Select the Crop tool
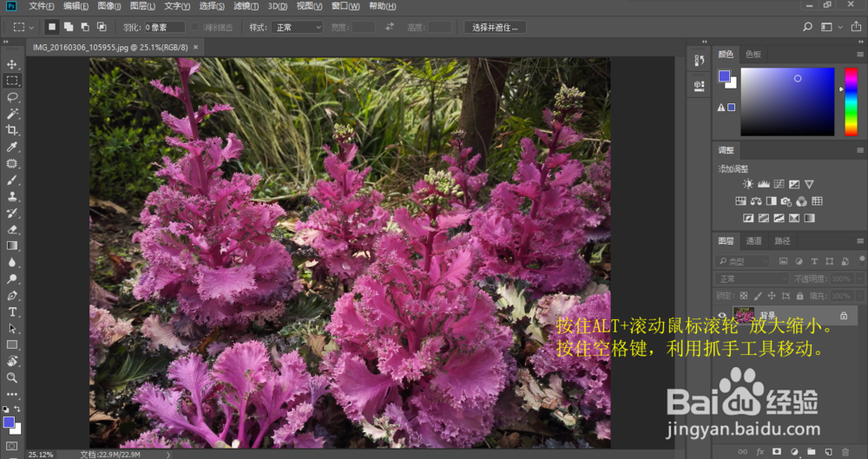The image size is (868, 459). 11,130
